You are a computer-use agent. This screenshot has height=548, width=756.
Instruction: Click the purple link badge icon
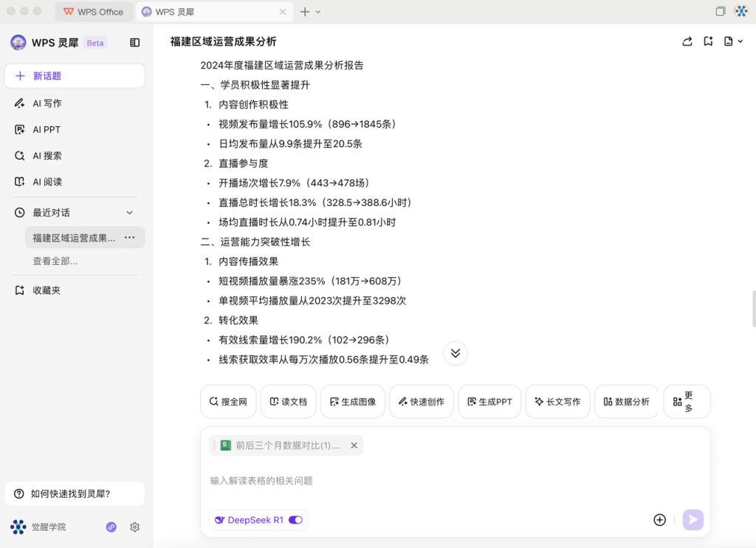tap(111, 527)
